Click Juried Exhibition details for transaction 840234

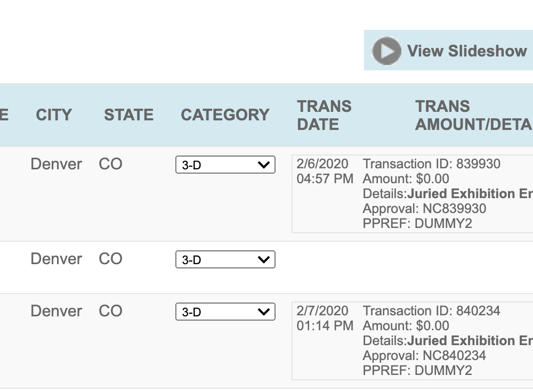pos(470,341)
